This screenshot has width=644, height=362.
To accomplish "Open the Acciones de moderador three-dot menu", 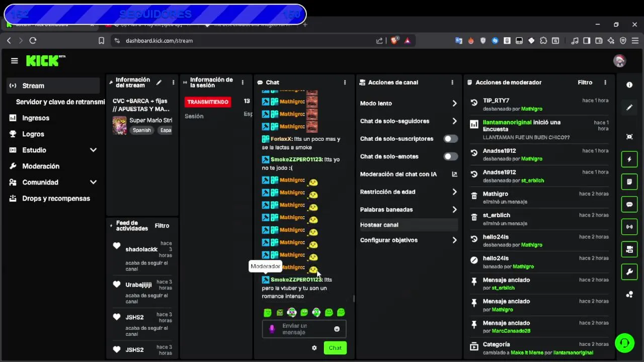I will tap(605, 82).
